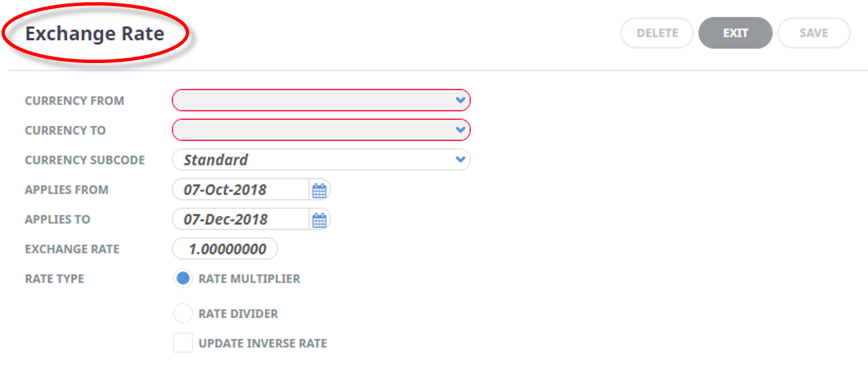Expand the Currency To combo box
Viewport: 868px width, 374px height.
[321, 130]
